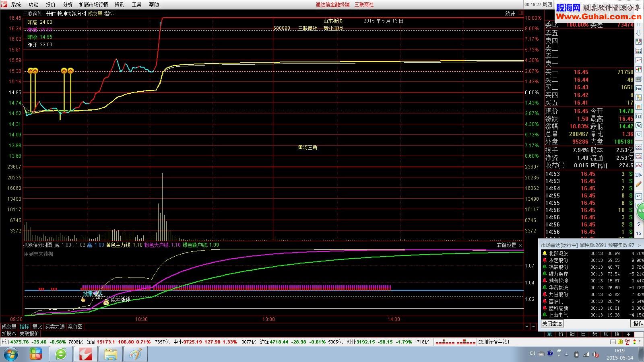Click the red area chart icon
644x362 pixels.
[x=639, y=156]
